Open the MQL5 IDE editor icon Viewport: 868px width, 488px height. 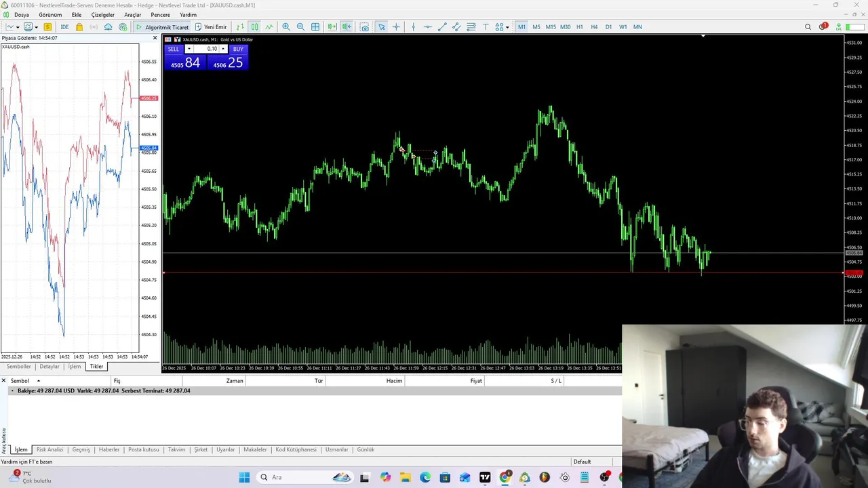click(64, 27)
